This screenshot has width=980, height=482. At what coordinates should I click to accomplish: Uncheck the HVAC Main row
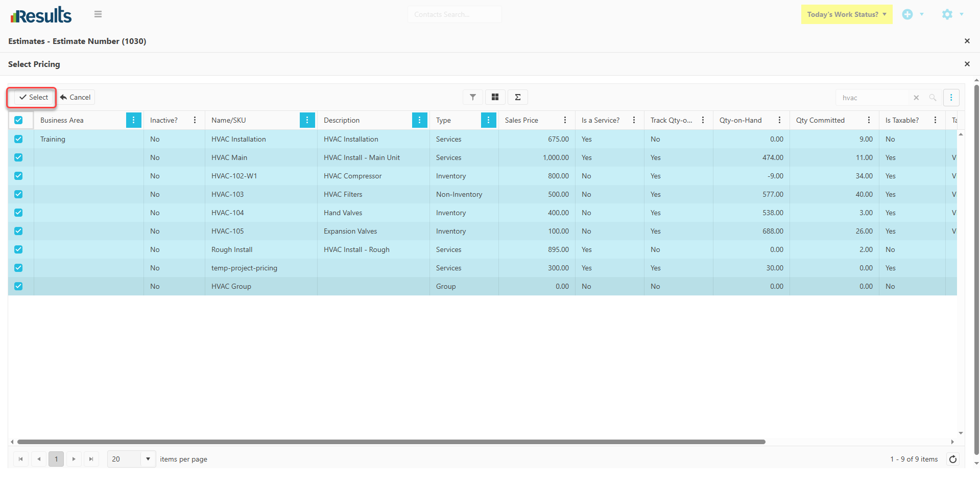tap(18, 157)
